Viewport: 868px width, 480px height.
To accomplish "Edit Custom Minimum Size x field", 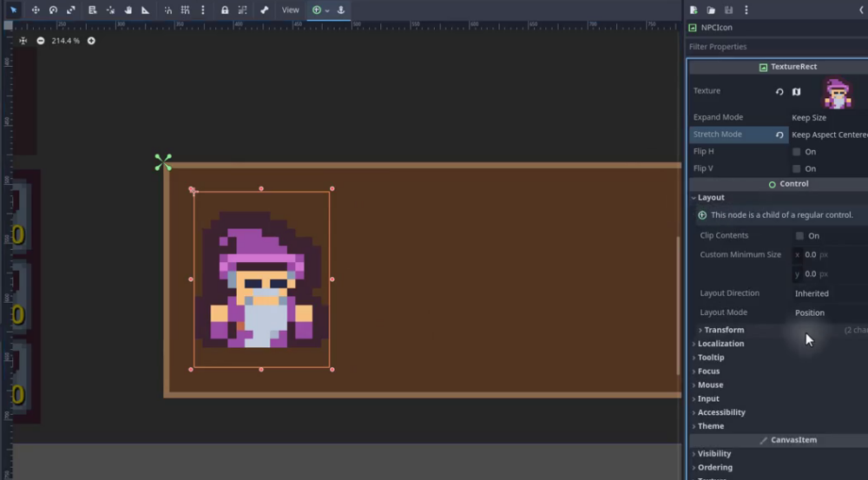I will 830,254.
